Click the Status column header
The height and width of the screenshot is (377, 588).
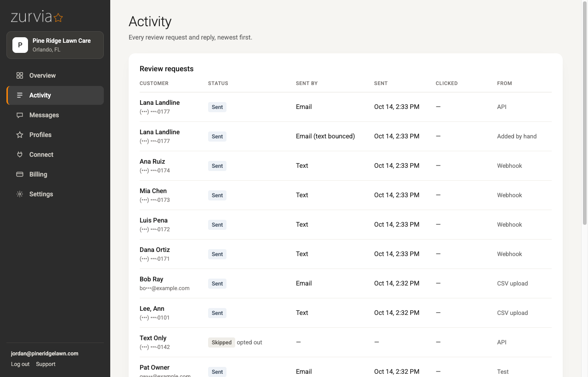tap(218, 83)
